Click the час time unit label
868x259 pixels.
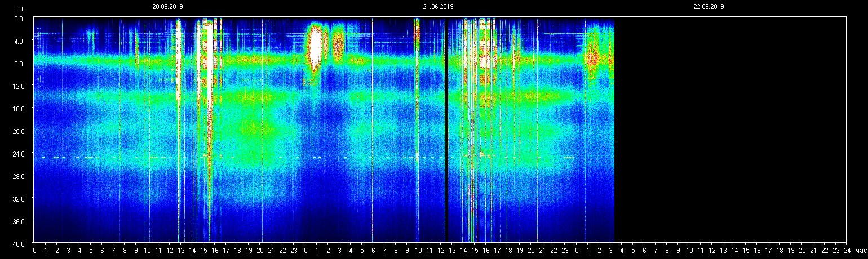click(860, 250)
